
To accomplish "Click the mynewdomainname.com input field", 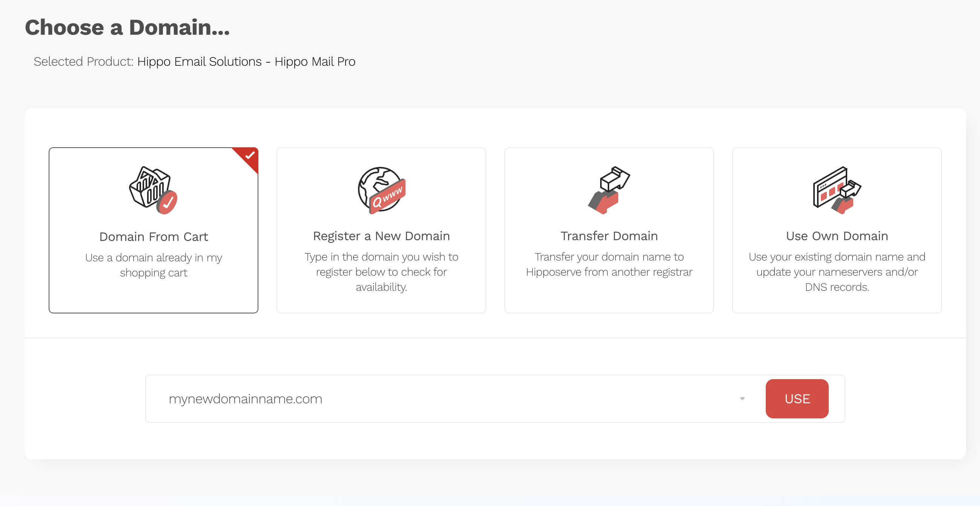I will point(343,399).
